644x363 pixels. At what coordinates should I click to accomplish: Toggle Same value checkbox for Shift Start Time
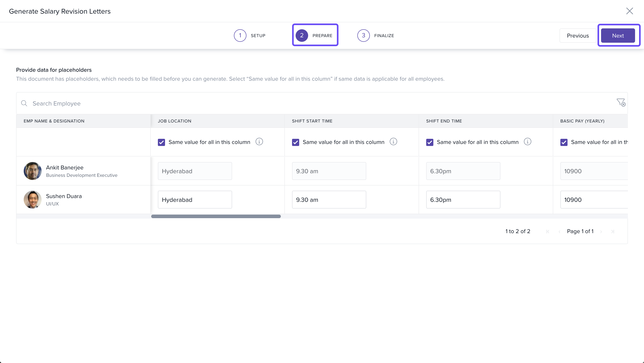295,142
